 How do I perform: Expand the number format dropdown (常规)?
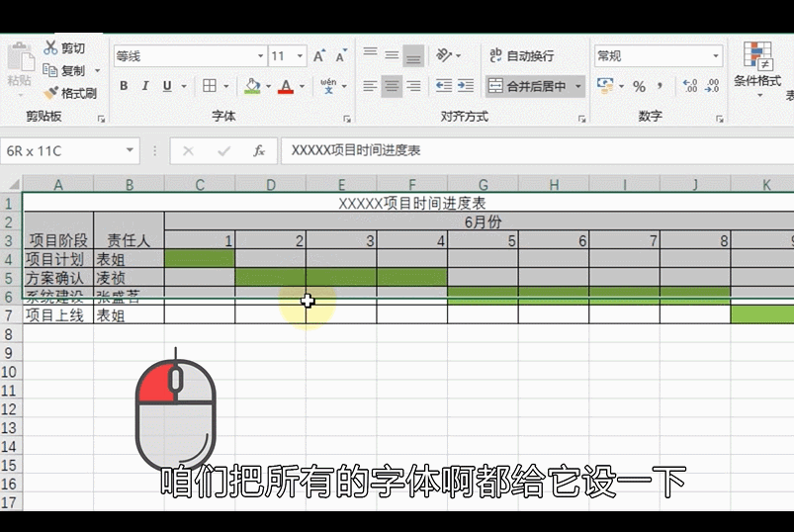point(717,56)
